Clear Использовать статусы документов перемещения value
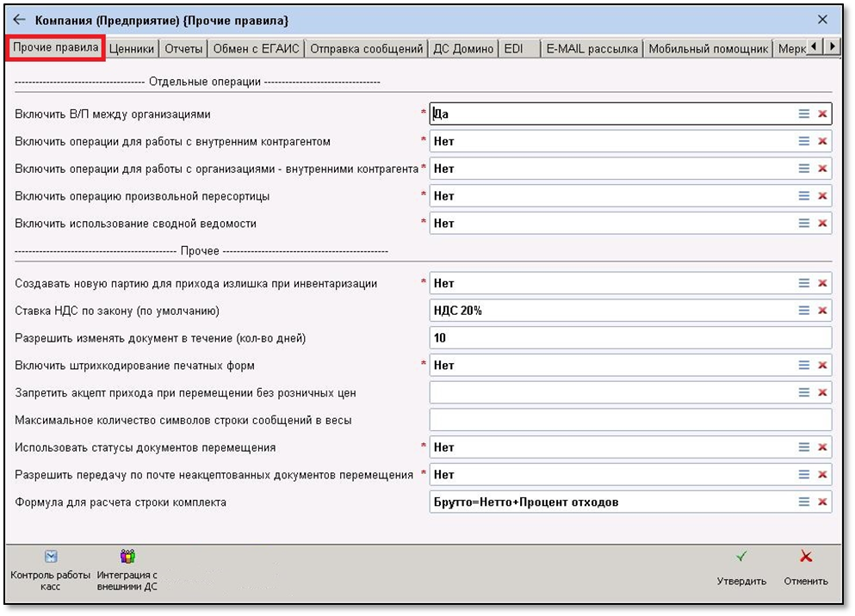 tap(822, 447)
